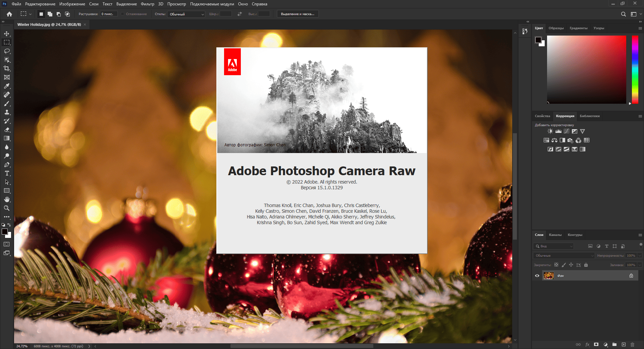
Task: Select the Eyedropper tool
Action: (x=7, y=86)
